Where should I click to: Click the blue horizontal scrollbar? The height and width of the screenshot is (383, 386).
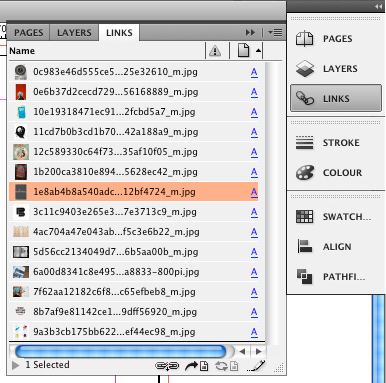[121, 351]
